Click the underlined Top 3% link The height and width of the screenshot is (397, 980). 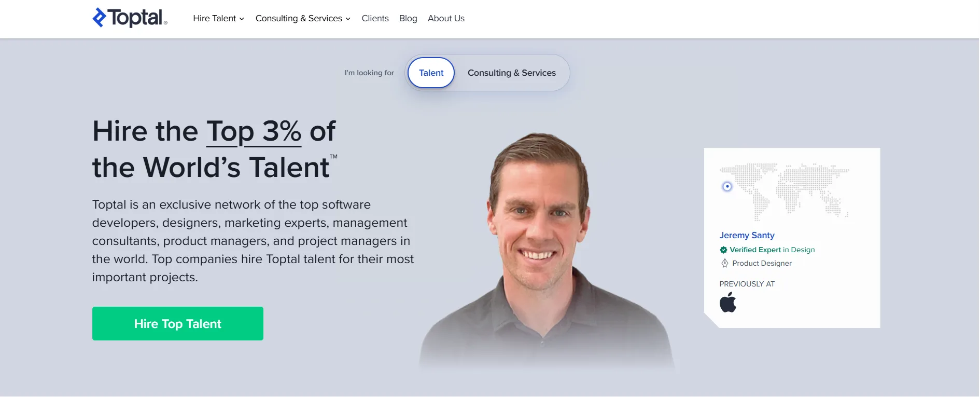coord(254,131)
